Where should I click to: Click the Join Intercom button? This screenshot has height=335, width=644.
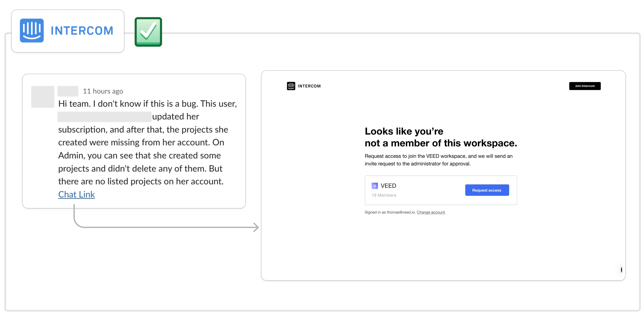585,86
